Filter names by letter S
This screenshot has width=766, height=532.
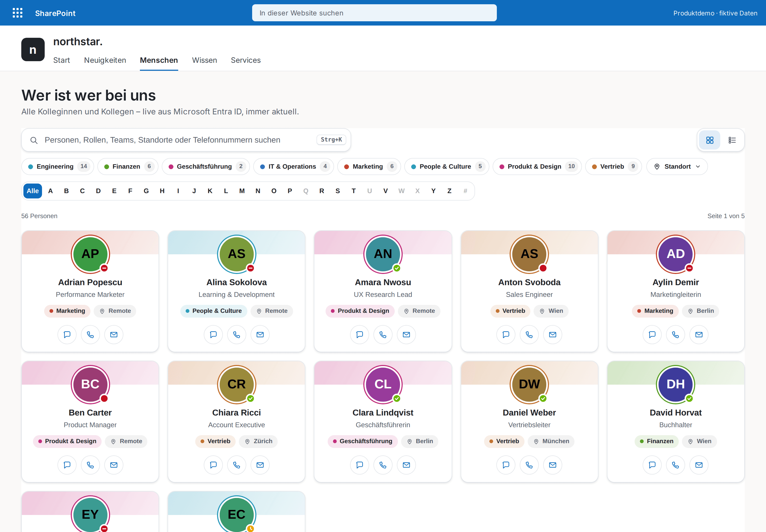[x=337, y=191]
